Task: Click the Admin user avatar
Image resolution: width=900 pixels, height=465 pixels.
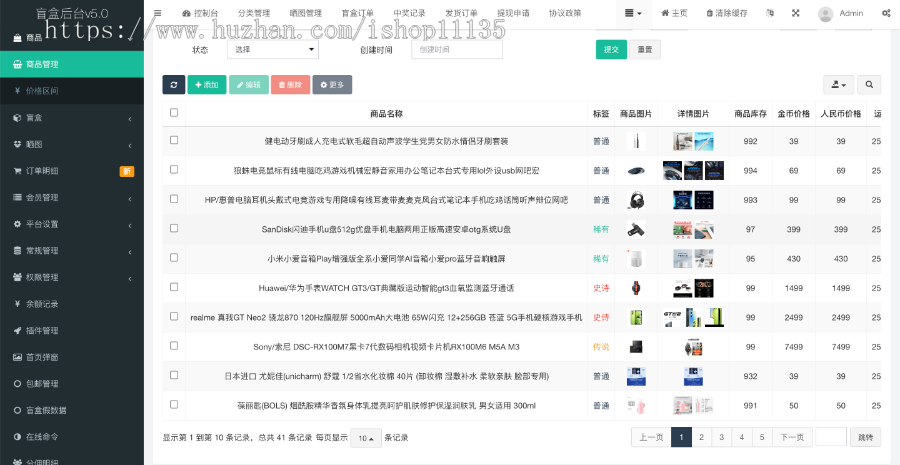Action: pyautogui.click(x=825, y=14)
